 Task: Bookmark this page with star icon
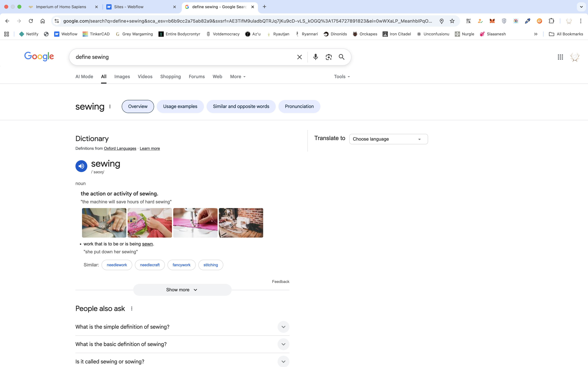click(452, 21)
